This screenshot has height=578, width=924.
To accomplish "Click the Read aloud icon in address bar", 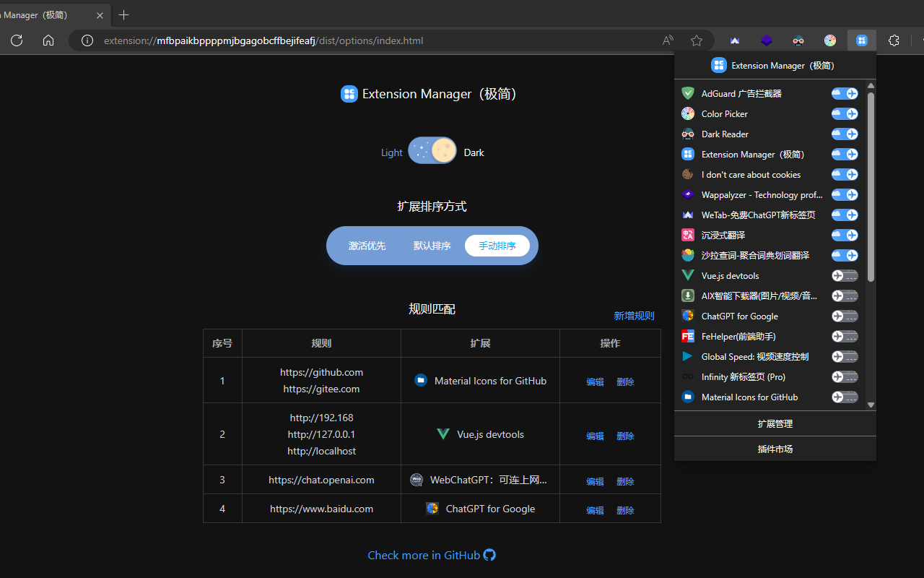I will point(668,40).
